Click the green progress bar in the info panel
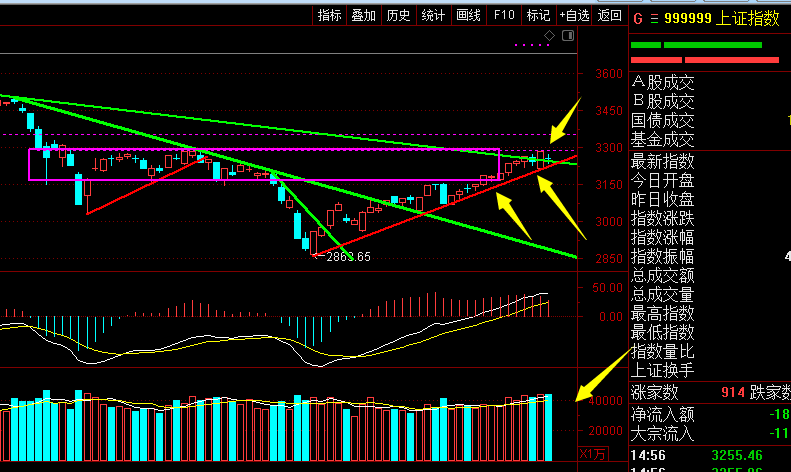The image size is (791, 472). 696,45
